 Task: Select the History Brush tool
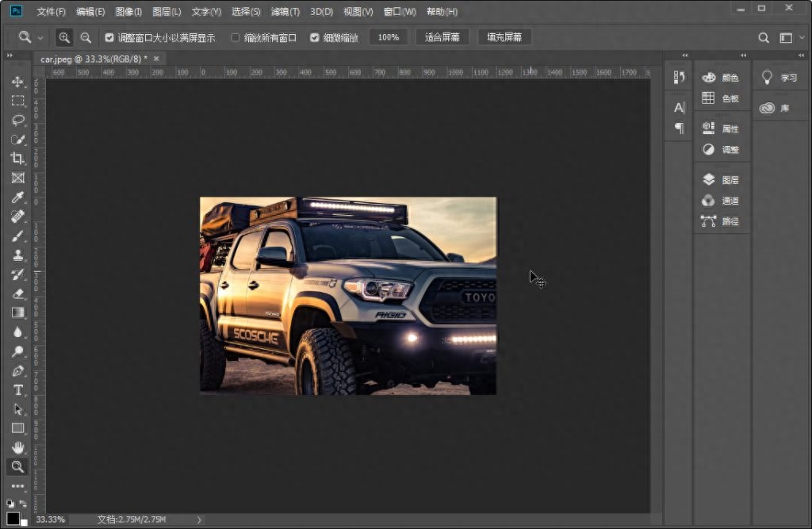click(17, 274)
